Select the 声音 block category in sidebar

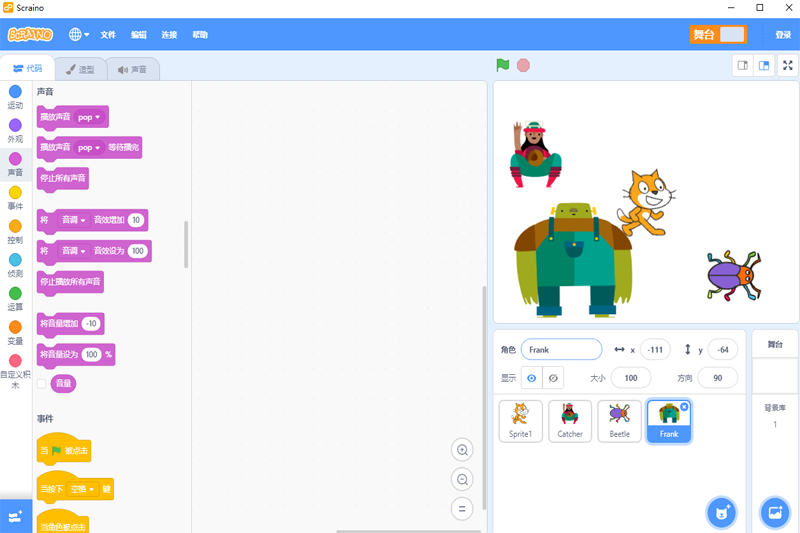(15, 165)
